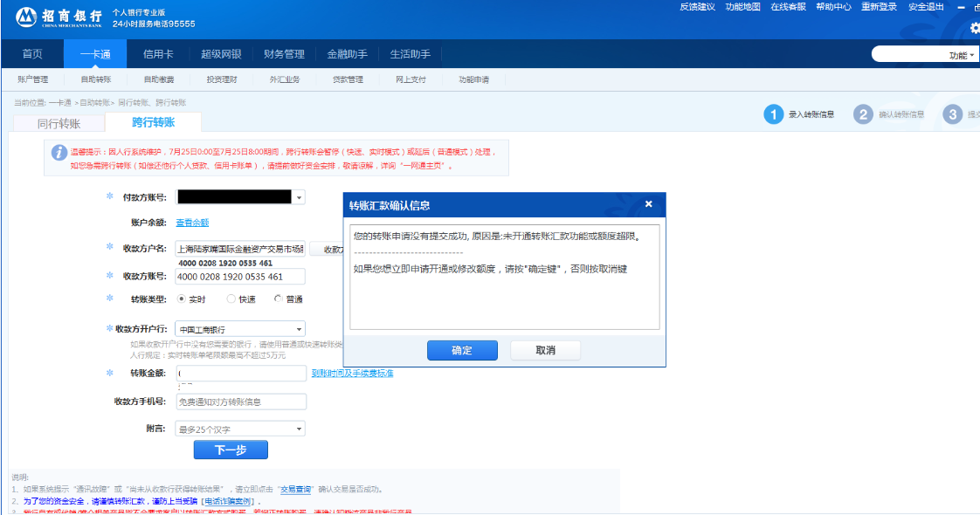Click the 查看余额 link
The image size is (980, 515).
(192, 223)
